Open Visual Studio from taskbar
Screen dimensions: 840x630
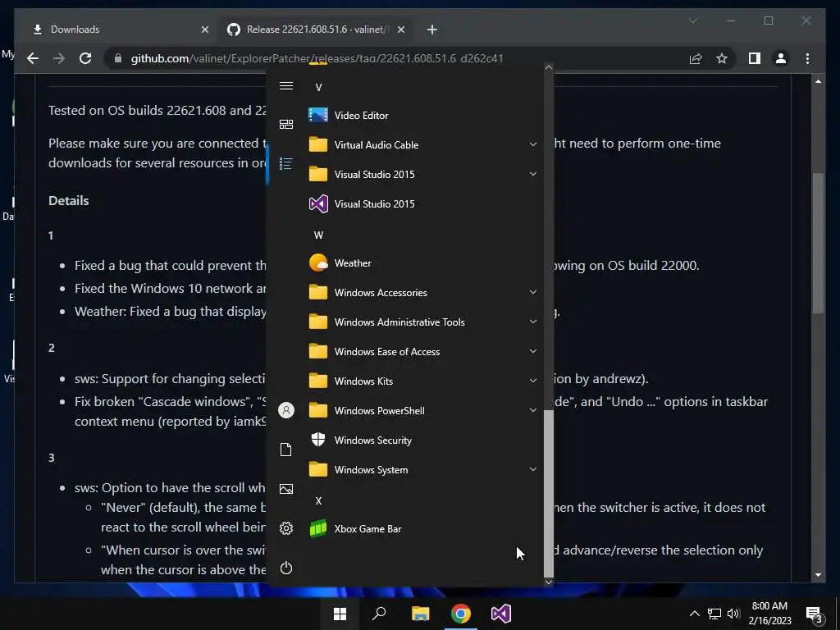point(501,614)
